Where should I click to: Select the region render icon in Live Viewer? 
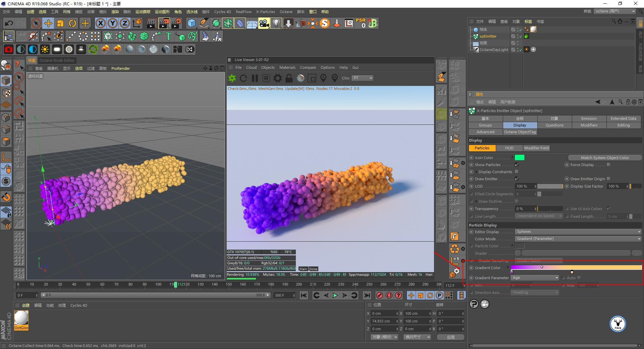tap(312, 78)
